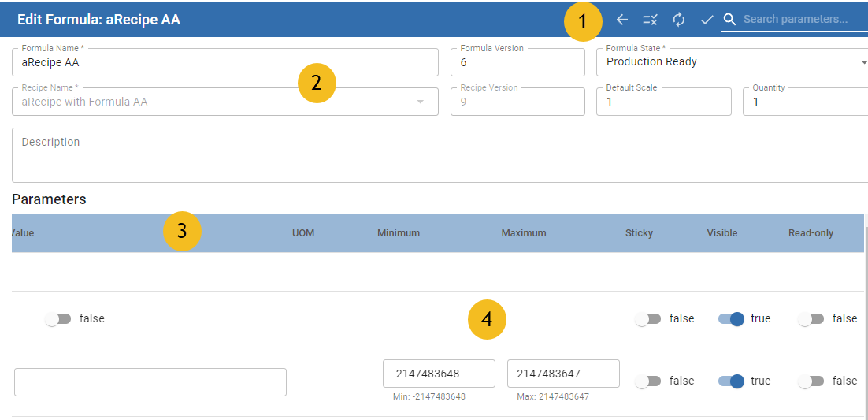This screenshot has width=868, height=420.
Task: Expand the Recipe Name dropdown arrow
Action: (x=420, y=102)
